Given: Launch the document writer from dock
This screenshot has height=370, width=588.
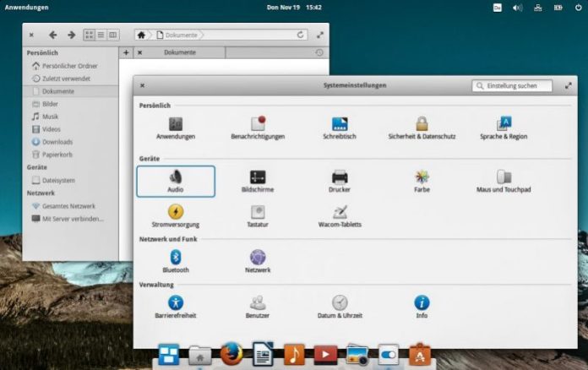Looking at the screenshot, I should tap(263, 353).
